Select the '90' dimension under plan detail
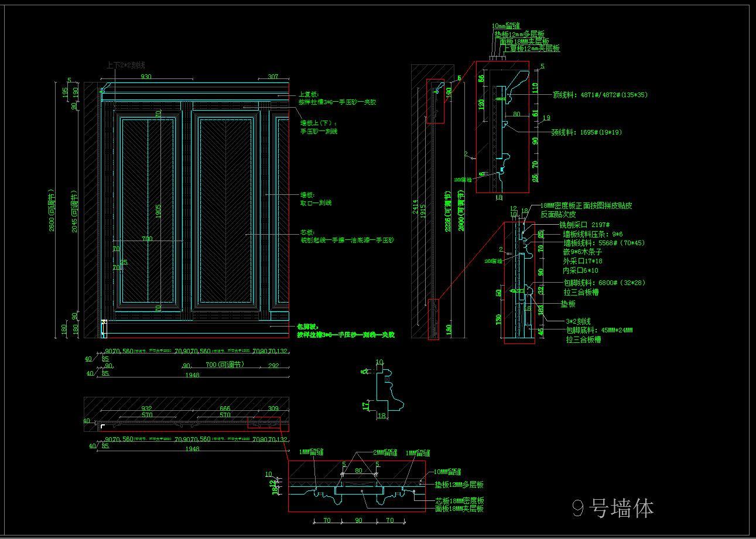This screenshot has height=539, width=756. point(358,520)
